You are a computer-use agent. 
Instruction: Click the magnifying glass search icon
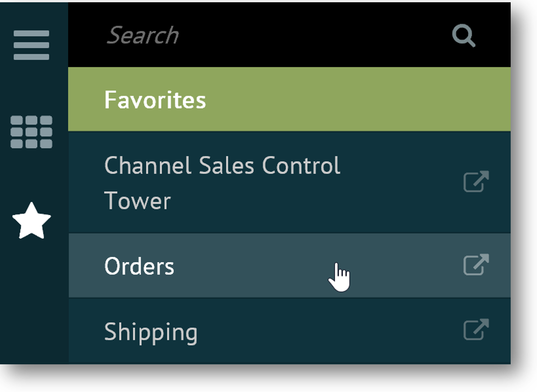[463, 36]
